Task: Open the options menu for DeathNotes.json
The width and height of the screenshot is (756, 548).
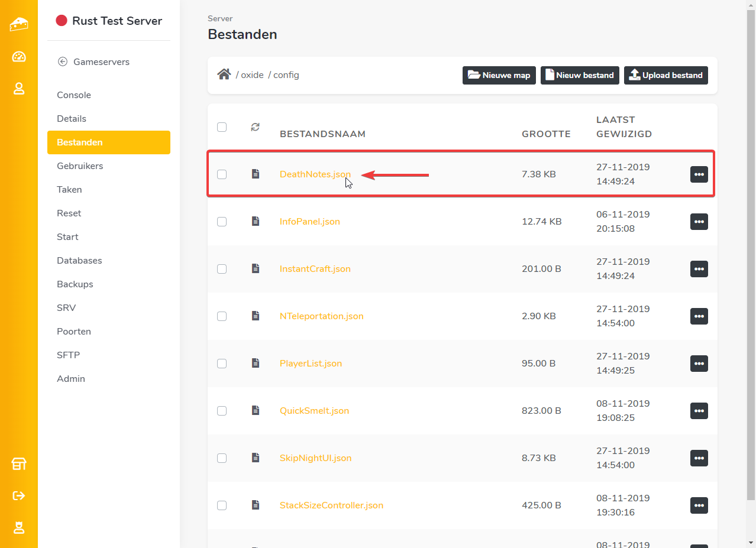Action: pos(699,174)
